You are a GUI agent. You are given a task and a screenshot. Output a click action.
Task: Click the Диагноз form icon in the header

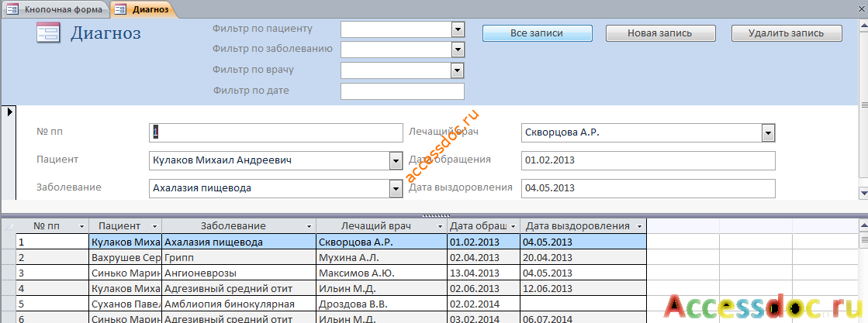pyautogui.click(x=48, y=33)
